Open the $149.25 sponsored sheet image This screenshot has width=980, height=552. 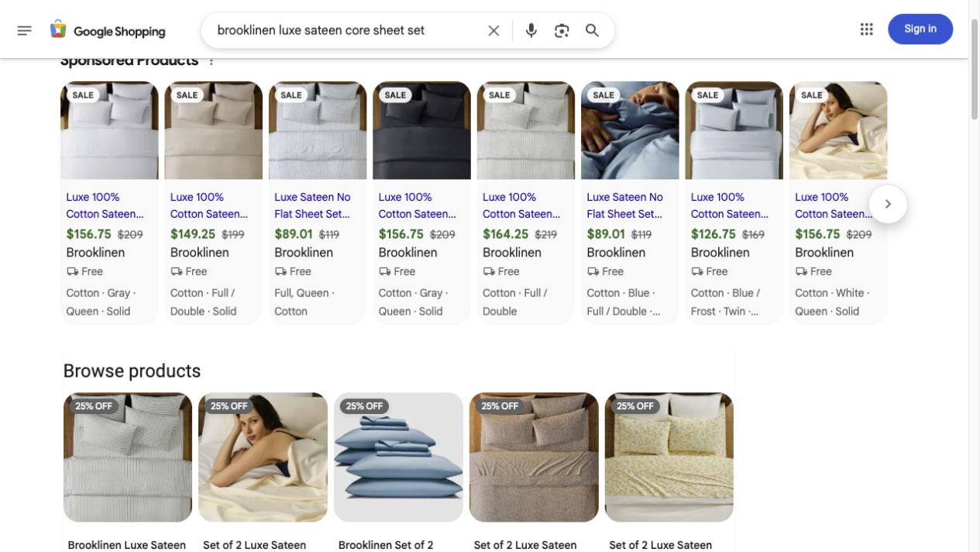click(213, 130)
